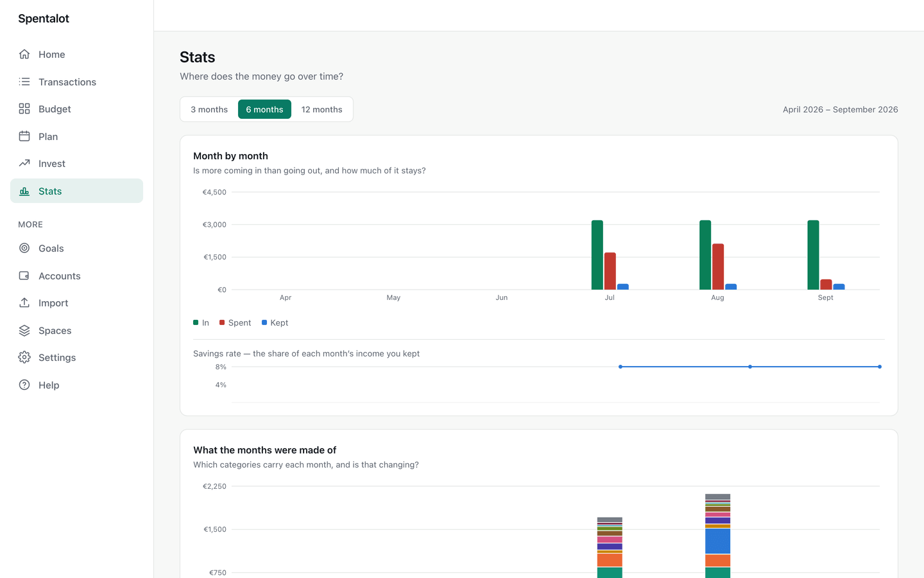Click September's green In bar
Screen dimensions: 924x578
click(x=813, y=255)
